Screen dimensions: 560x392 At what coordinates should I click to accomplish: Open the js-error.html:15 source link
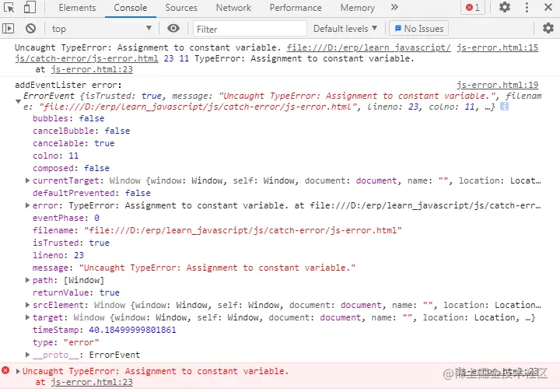[497, 47]
